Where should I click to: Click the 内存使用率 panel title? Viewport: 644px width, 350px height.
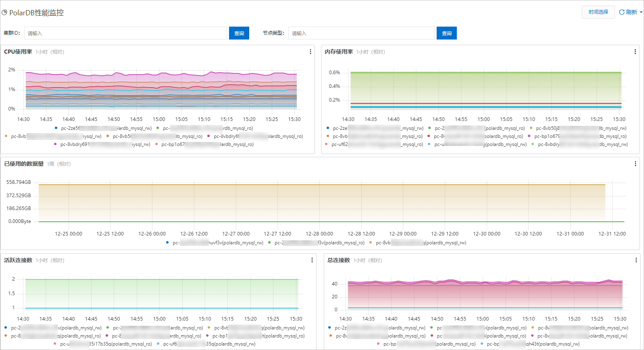(x=339, y=52)
